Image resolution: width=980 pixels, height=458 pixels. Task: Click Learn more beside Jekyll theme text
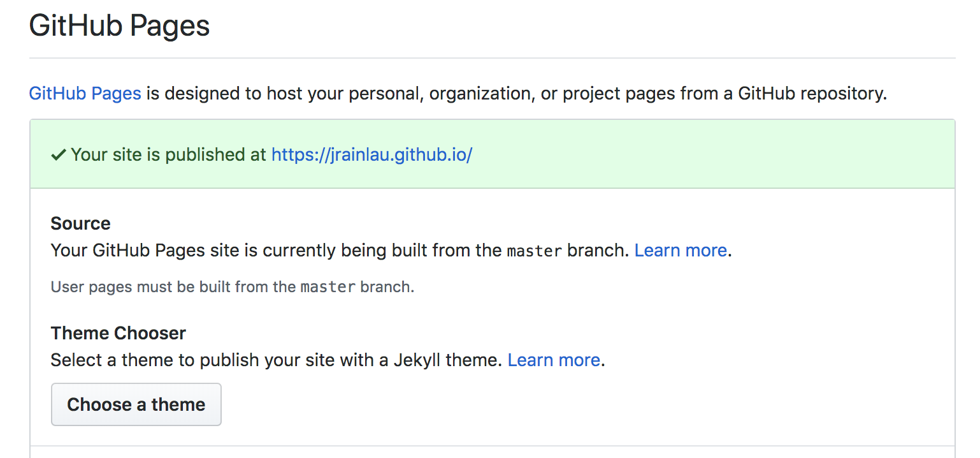(554, 360)
